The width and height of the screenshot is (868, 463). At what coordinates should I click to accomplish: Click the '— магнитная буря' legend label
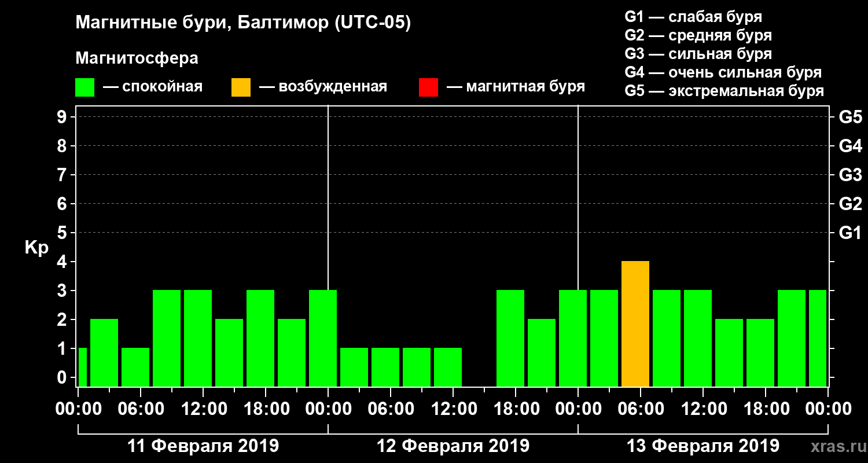[516, 87]
